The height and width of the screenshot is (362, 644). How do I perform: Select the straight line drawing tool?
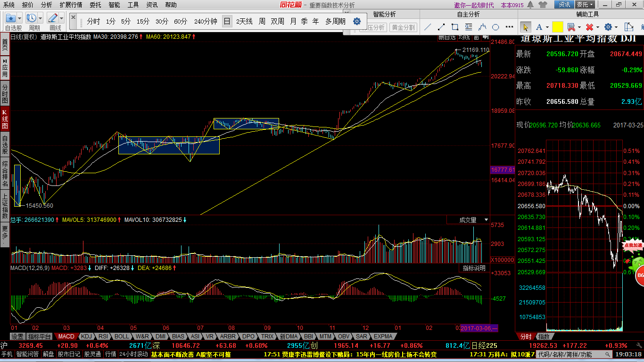pos(428,27)
